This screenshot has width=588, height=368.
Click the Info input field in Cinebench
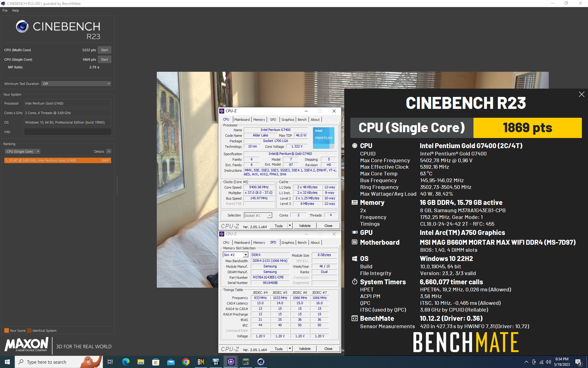pyautogui.click(x=68, y=132)
